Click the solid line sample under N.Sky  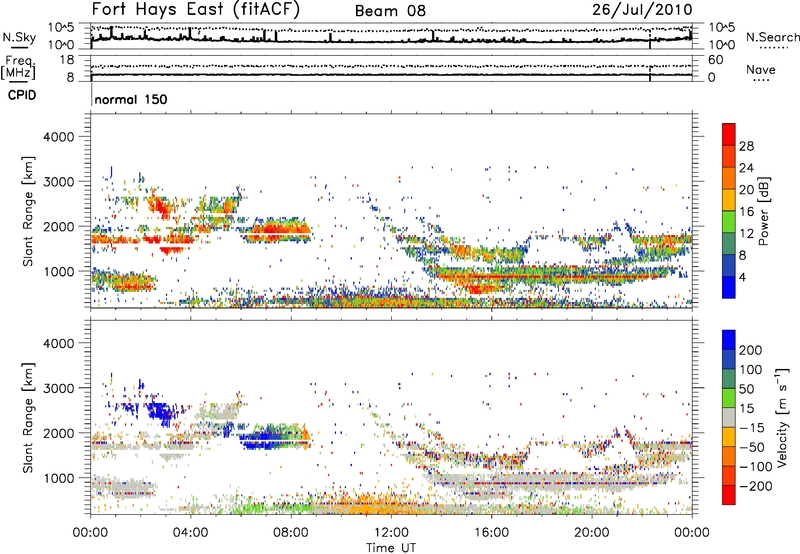tap(19, 48)
